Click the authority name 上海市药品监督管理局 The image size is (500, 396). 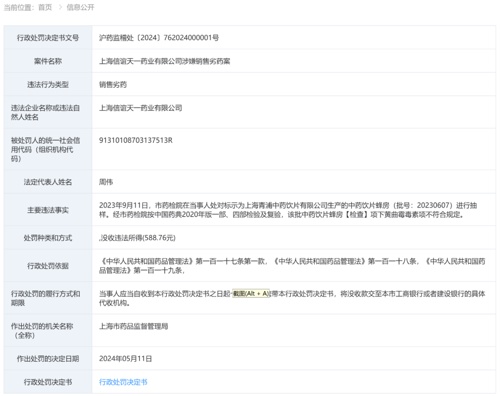pyautogui.click(x=133, y=326)
